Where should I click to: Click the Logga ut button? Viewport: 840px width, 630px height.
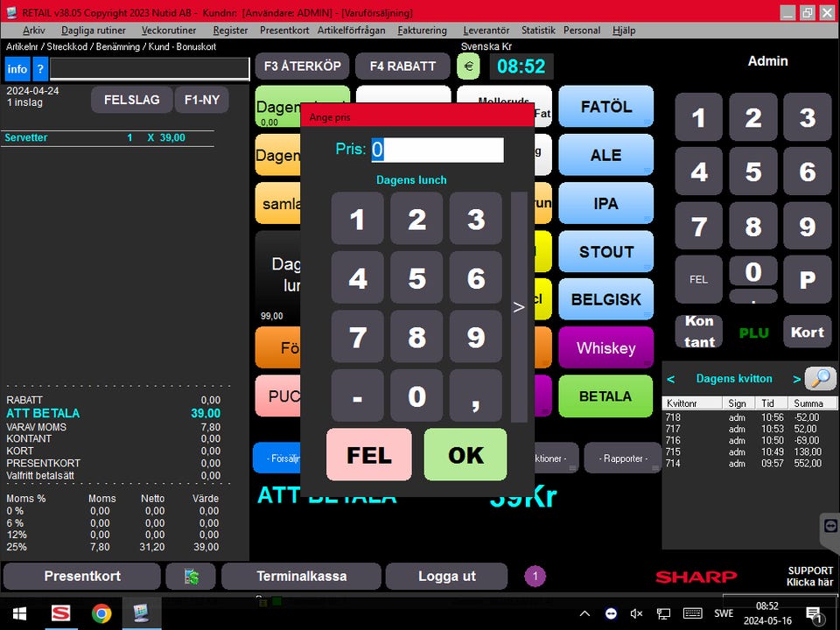pyautogui.click(x=446, y=577)
